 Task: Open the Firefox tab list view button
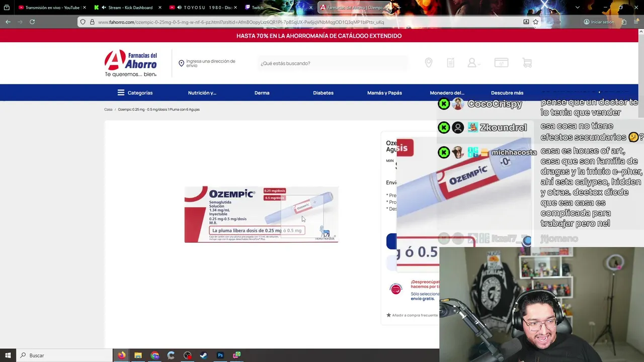pyautogui.click(x=7, y=8)
